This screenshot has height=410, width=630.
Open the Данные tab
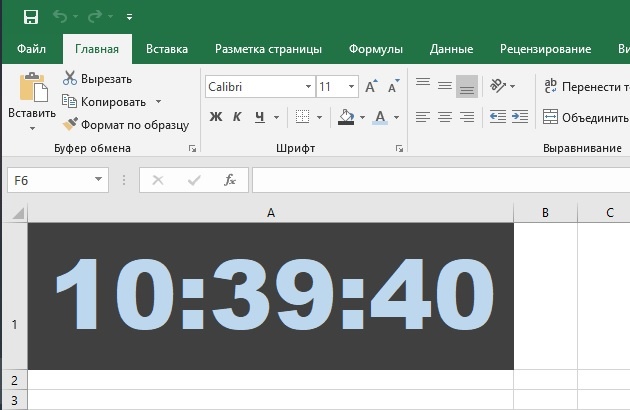point(451,49)
